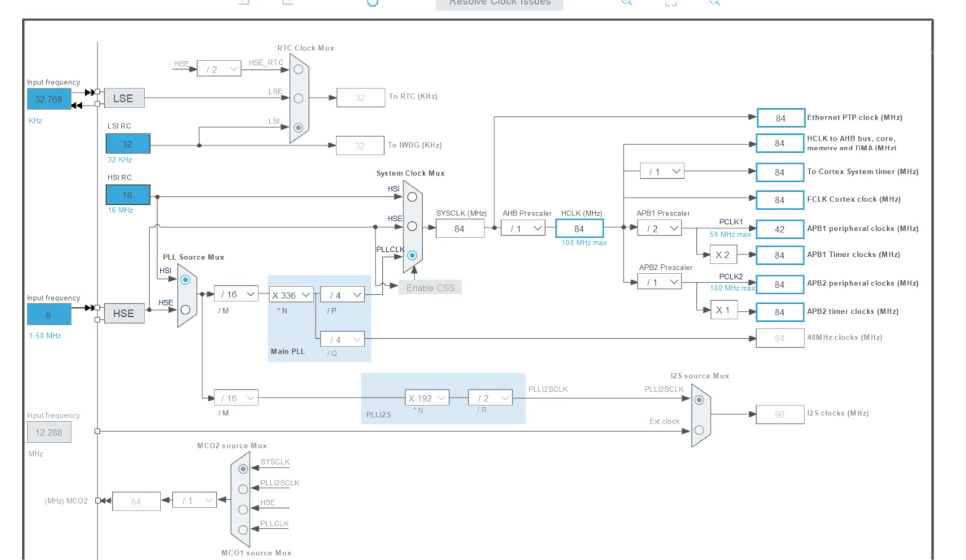This screenshot has height=560, width=966.
Task: Click the To IWDG (KHz) value box
Action: pos(359,145)
